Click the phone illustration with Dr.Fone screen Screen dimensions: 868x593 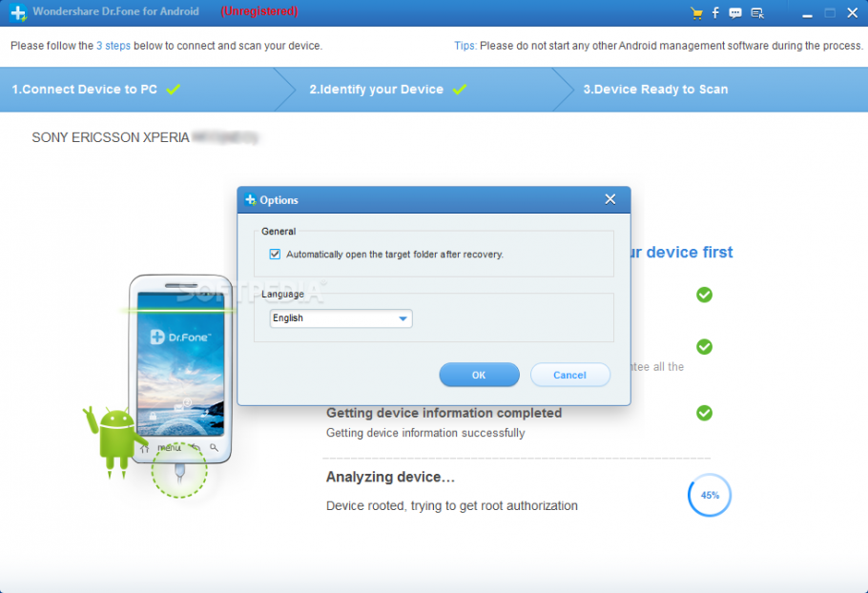coord(180,368)
